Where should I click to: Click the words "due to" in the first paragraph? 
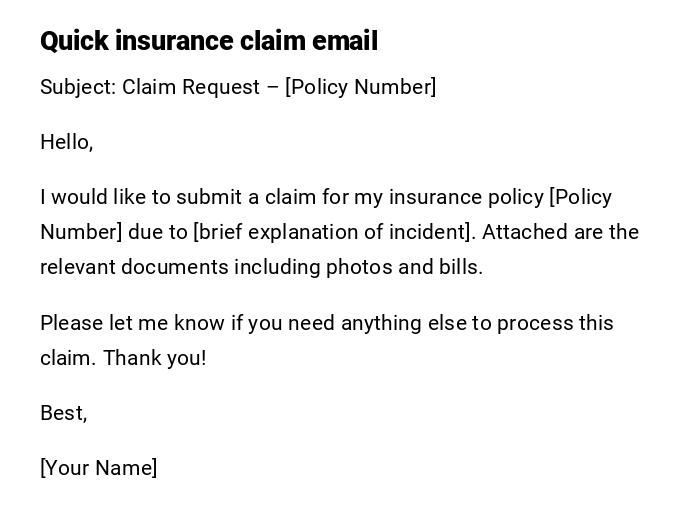(x=158, y=232)
